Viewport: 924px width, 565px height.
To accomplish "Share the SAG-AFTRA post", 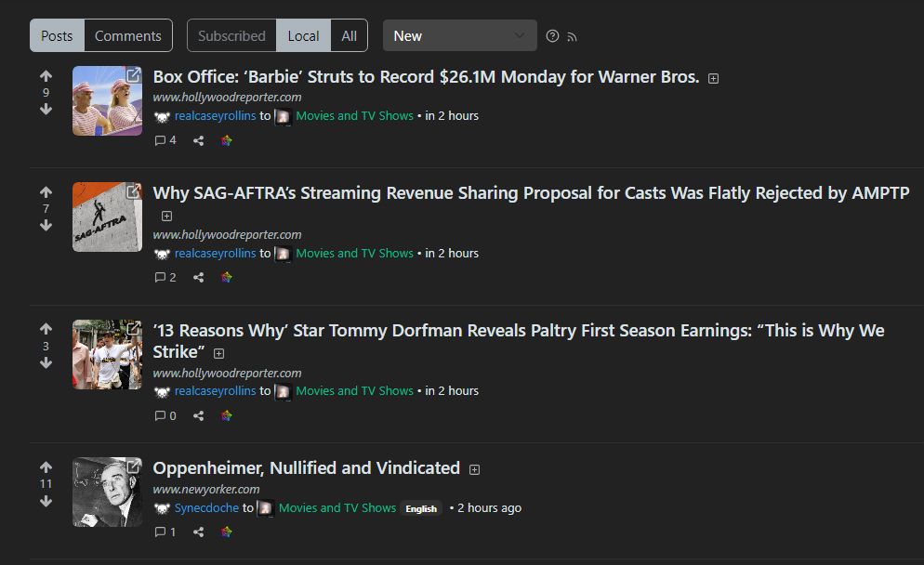I will (x=199, y=278).
